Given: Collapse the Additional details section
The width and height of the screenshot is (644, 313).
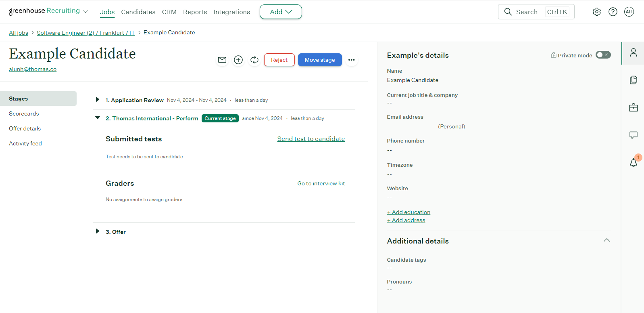Looking at the screenshot, I should click(607, 240).
